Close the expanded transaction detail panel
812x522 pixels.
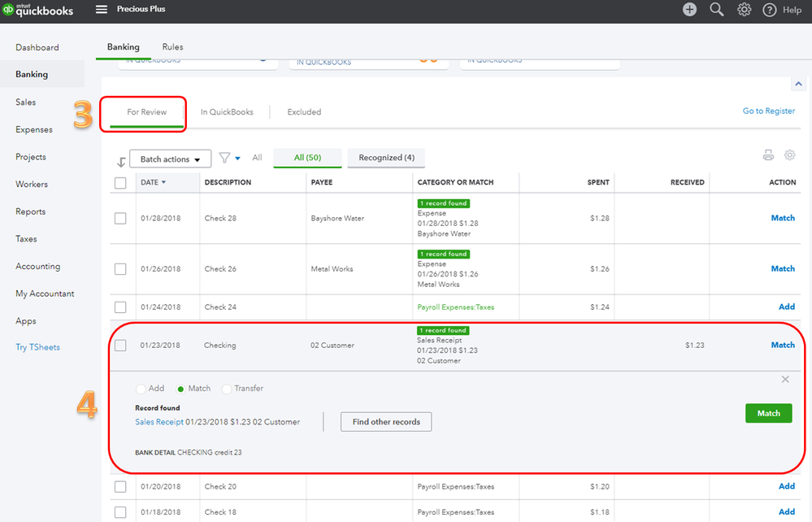pyautogui.click(x=785, y=380)
